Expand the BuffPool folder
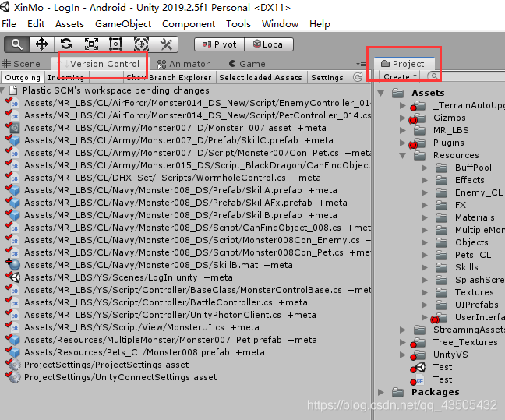The image size is (505, 420). tap(425, 168)
